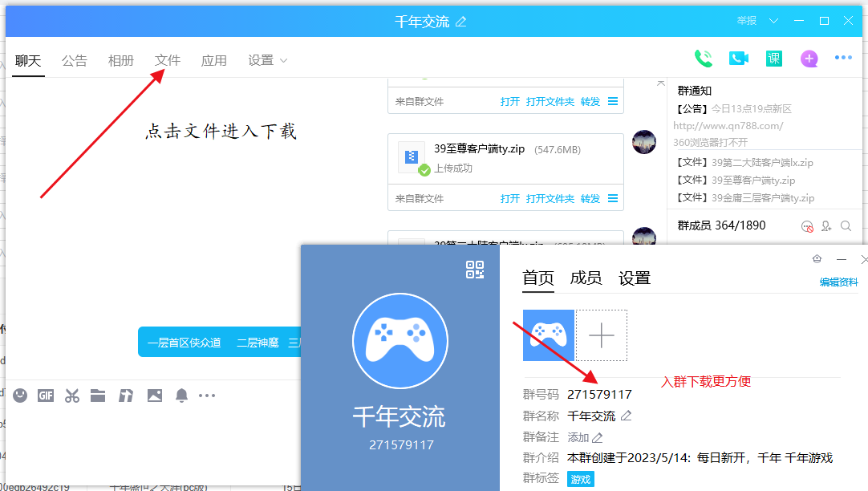868x491 pixels.
Task: Open notice file 39金庸三层客户端ty.zip
Action: tap(745, 198)
